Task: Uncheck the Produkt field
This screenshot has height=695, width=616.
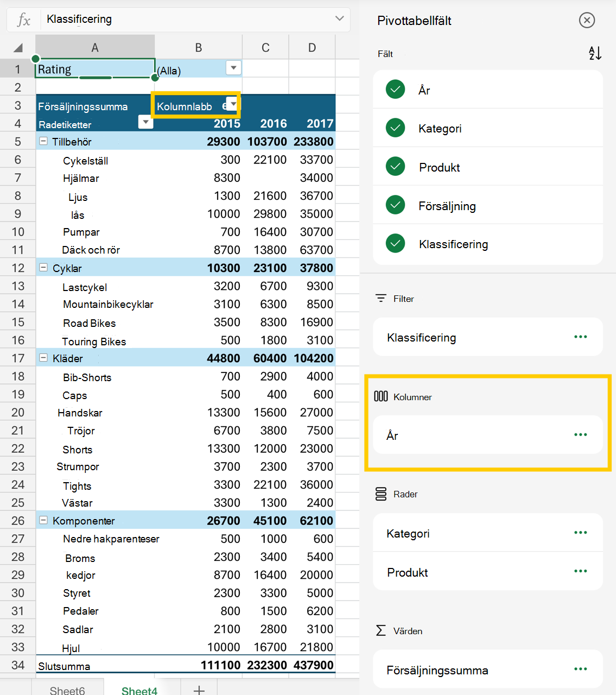Action: [x=395, y=166]
